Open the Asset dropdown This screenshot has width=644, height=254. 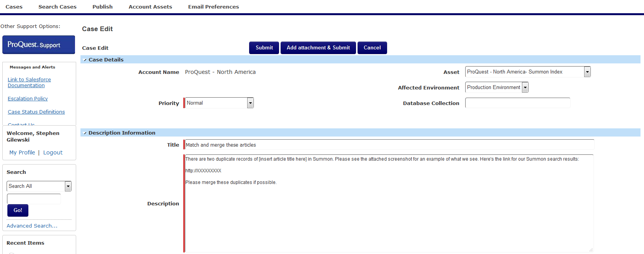pyautogui.click(x=528, y=72)
